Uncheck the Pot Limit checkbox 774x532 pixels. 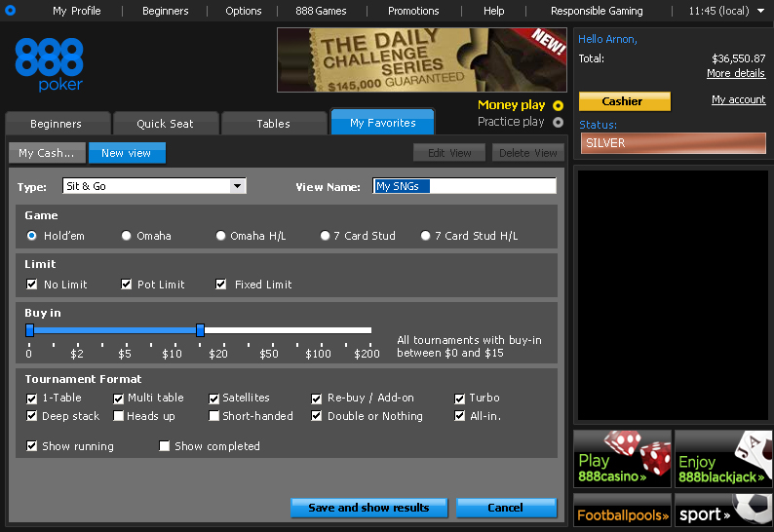127,285
